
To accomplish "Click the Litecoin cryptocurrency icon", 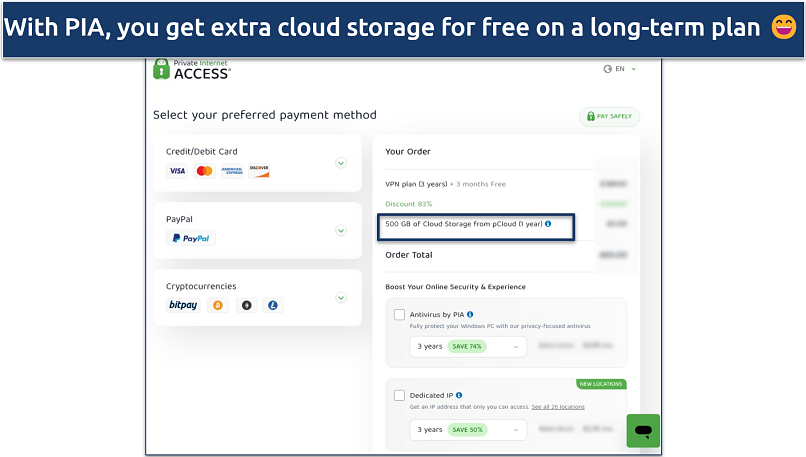I will coord(273,305).
